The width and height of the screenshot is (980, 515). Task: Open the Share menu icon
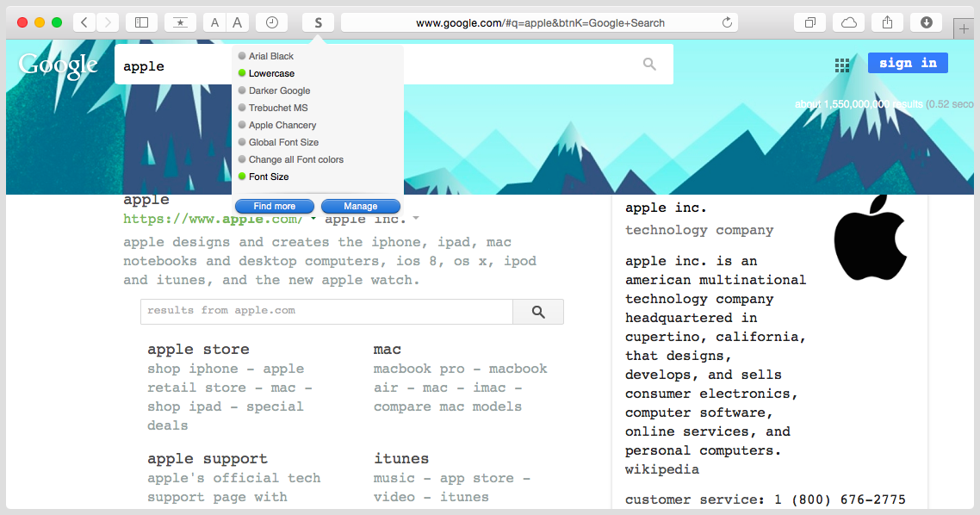(x=888, y=22)
